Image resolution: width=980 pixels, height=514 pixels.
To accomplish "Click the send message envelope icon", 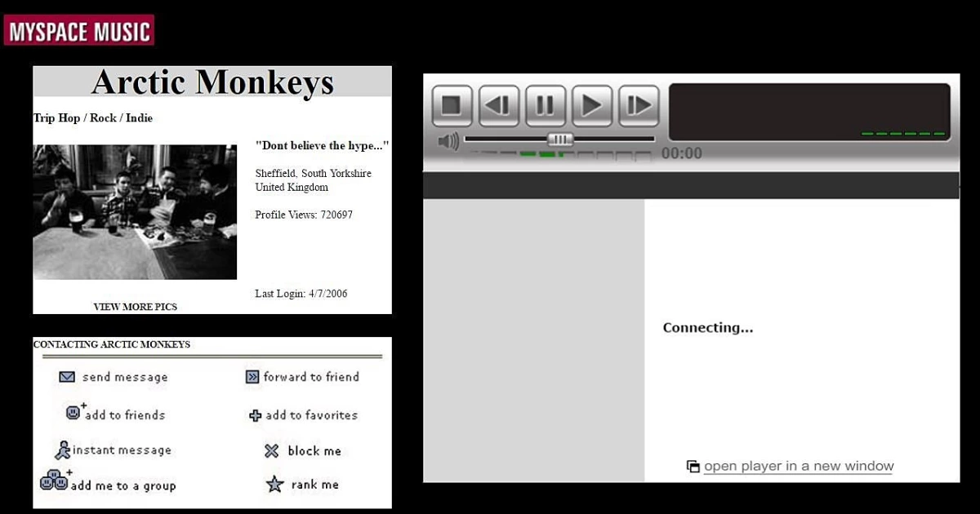I will 67,377.
